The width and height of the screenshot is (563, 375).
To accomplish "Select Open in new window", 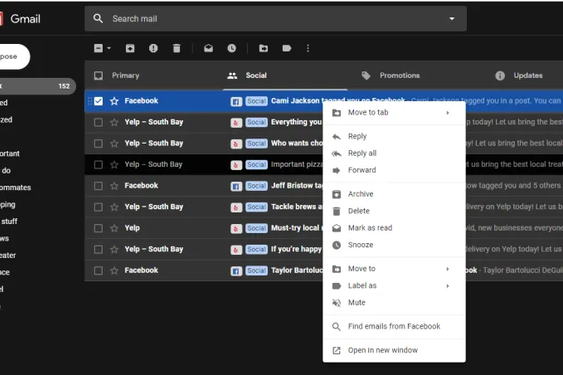I will coord(394,350).
